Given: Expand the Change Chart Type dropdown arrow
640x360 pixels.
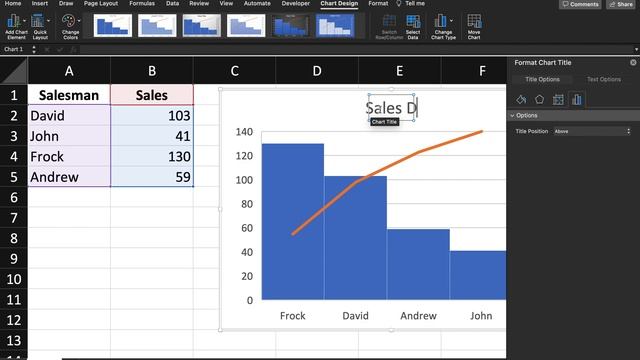Looking at the screenshot, I should click(x=451, y=20).
